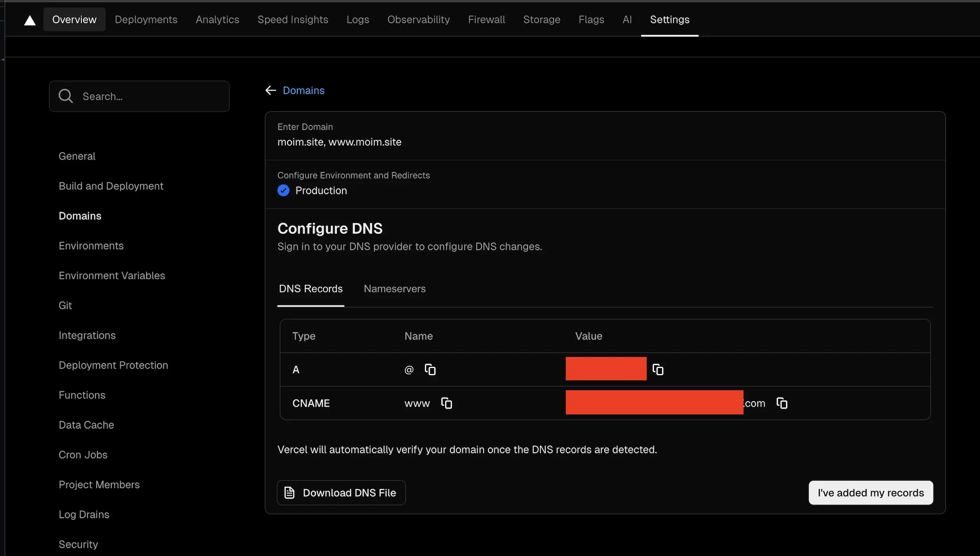Go to Cron Jobs settings
980x556 pixels.
[x=83, y=455]
